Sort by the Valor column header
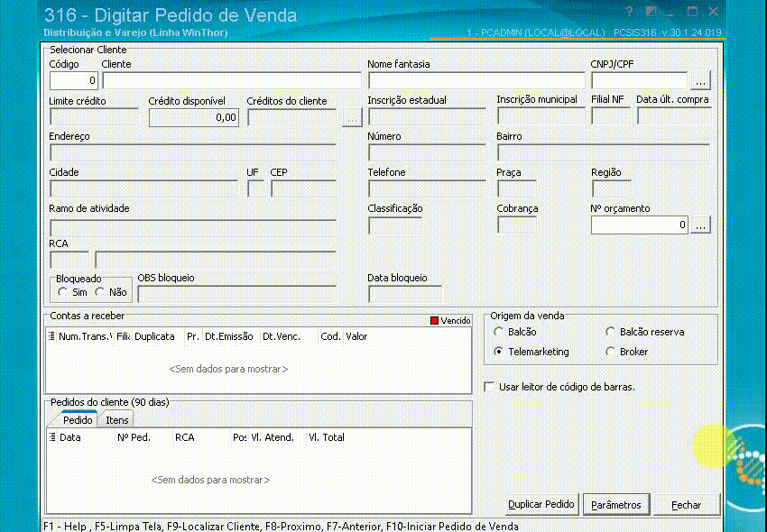 (356, 336)
